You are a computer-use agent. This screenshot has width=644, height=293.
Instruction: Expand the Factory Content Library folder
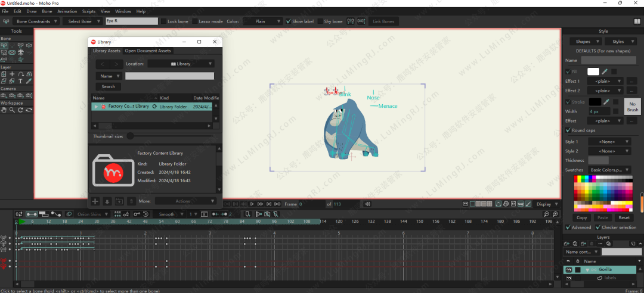tap(96, 107)
